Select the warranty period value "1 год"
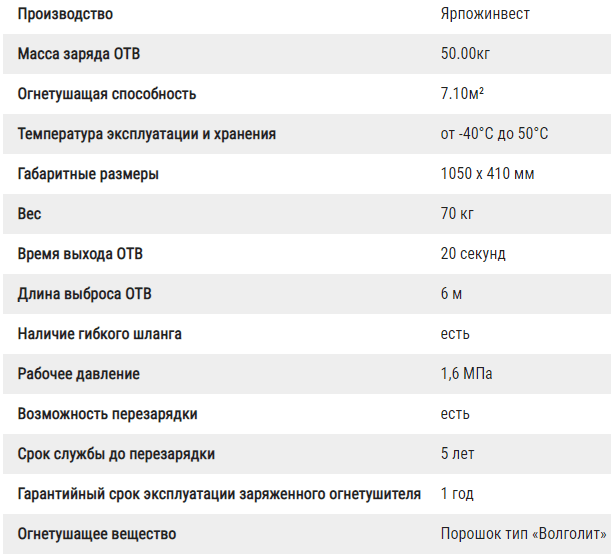614x560 pixels. click(457, 494)
